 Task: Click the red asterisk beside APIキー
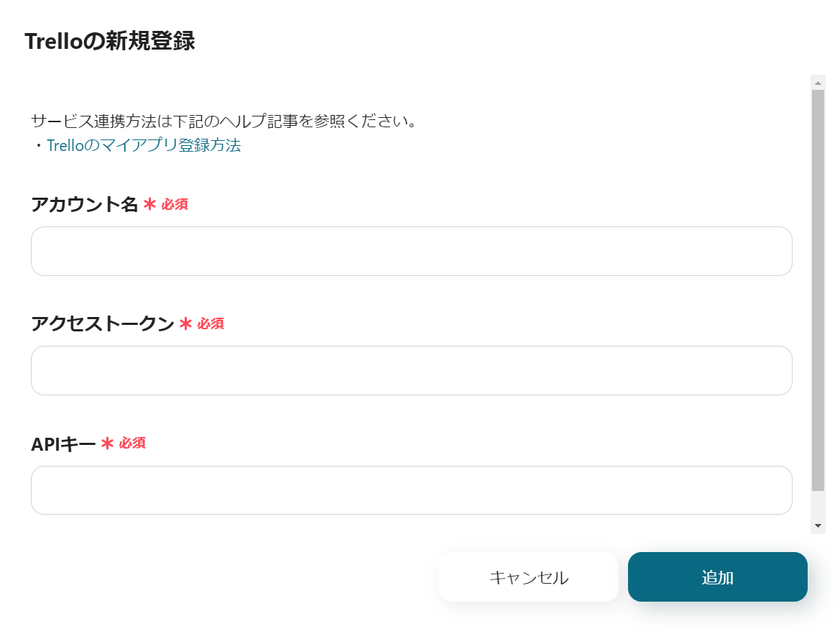[x=107, y=444]
